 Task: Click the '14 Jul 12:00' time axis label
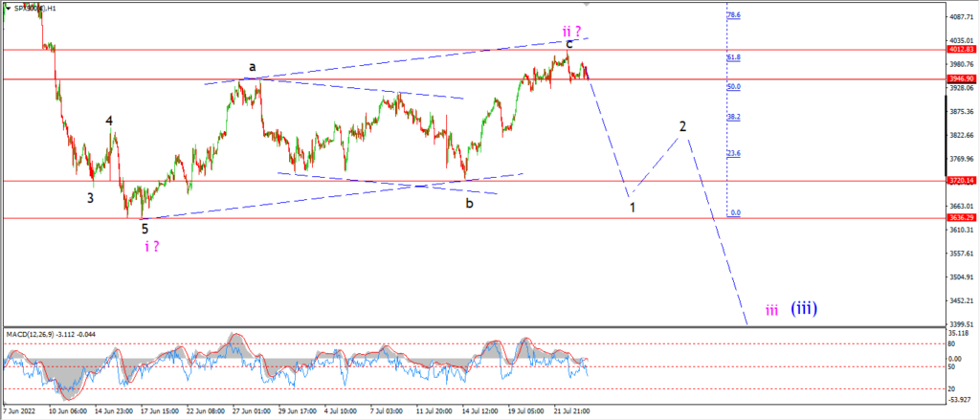click(x=479, y=412)
